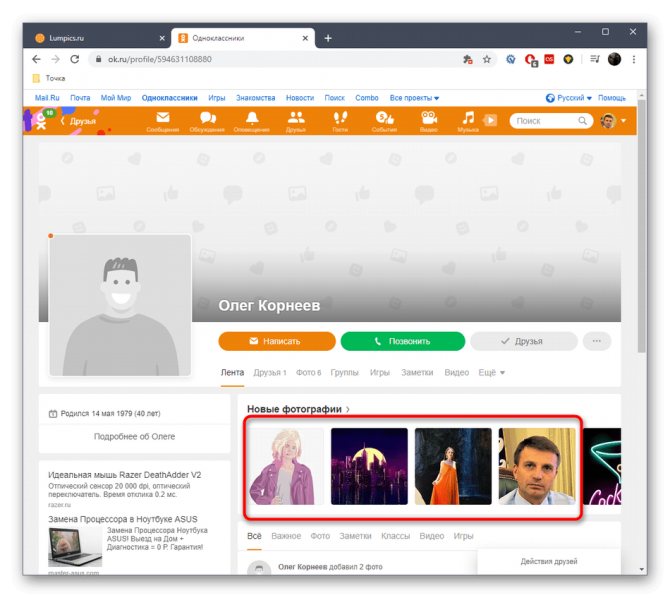670x598 pixels.
Task: Select the Друзья 1 profile tab
Action: coord(270,373)
